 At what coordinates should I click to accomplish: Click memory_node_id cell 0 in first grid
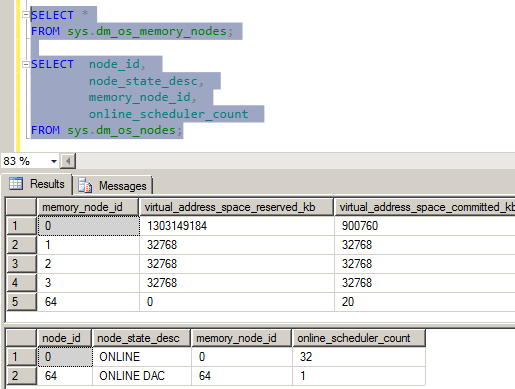pos(88,226)
